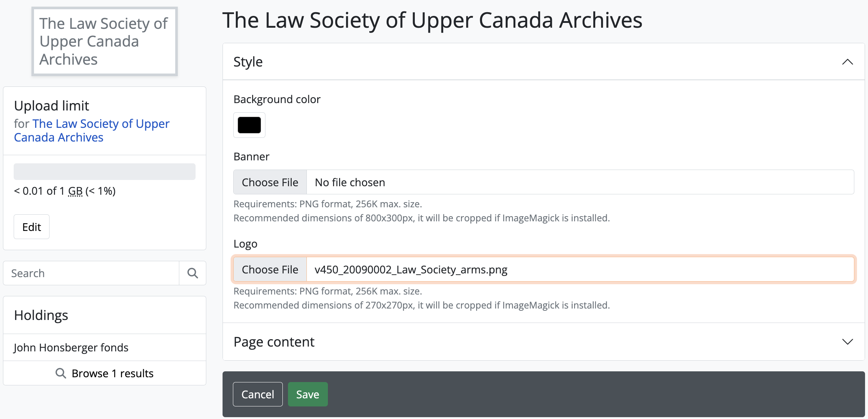Click the GB abbreviation in upload limit
The width and height of the screenshot is (868, 419).
(x=75, y=191)
